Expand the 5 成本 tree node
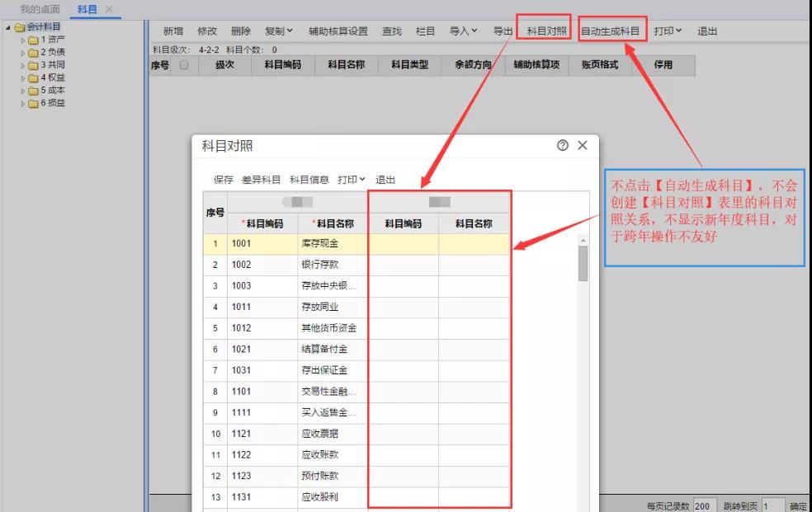 point(23,91)
